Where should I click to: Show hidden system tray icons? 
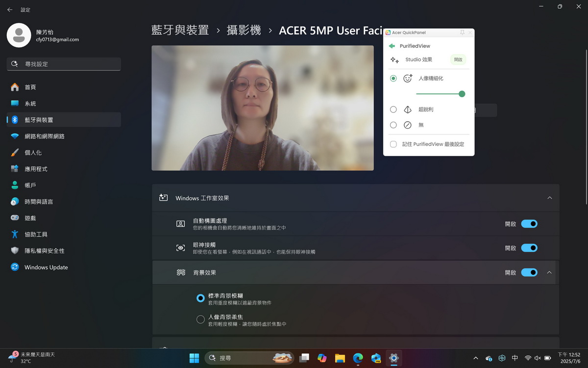[x=475, y=358]
